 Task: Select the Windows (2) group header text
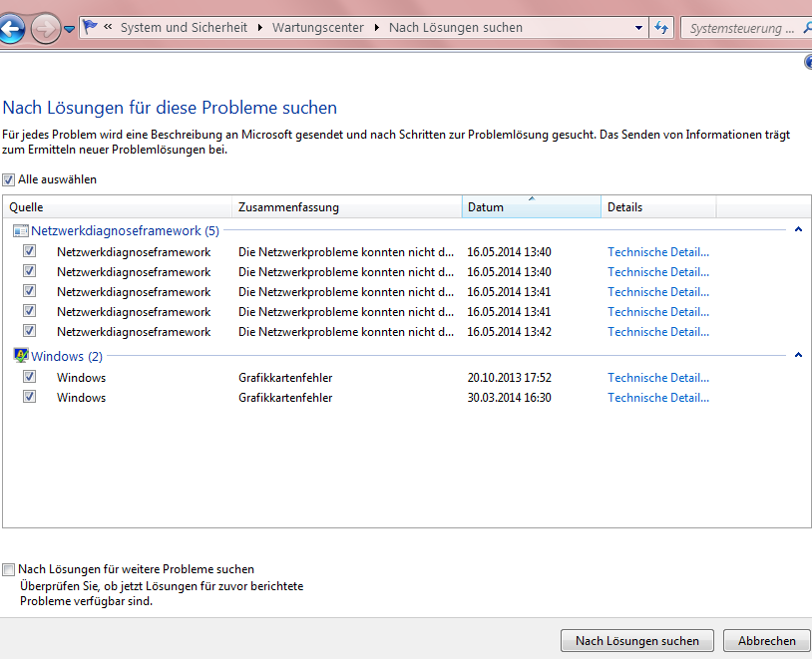point(67,356)
